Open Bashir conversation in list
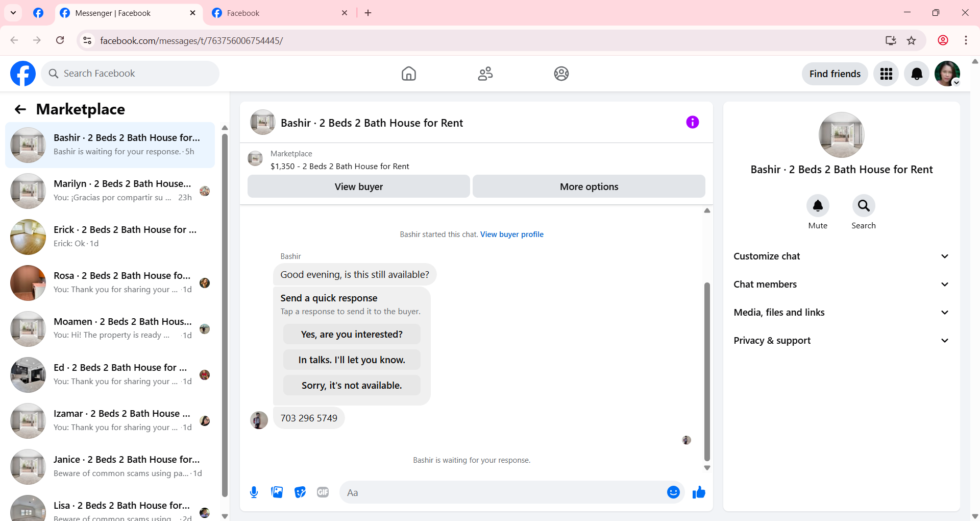 coord(110,145)
